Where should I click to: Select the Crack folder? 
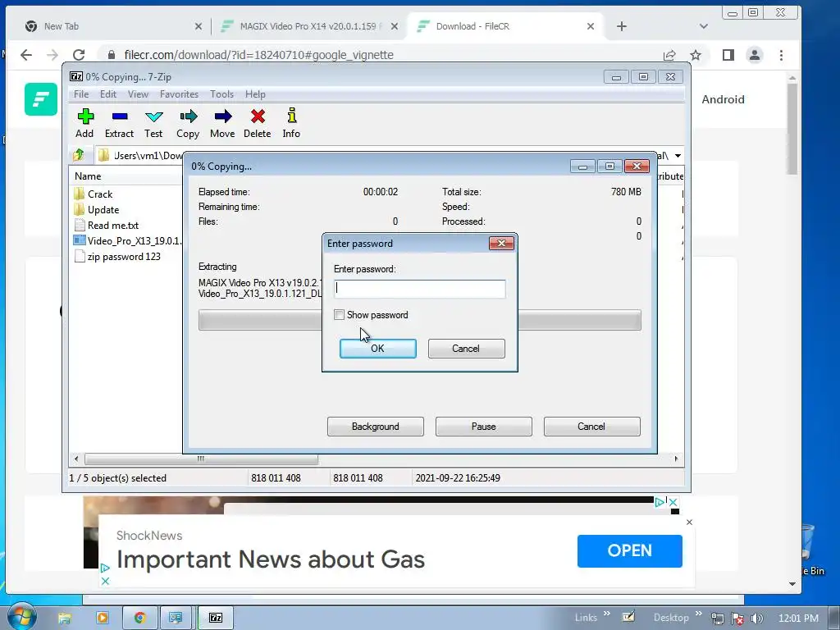[x=93, y=194]
